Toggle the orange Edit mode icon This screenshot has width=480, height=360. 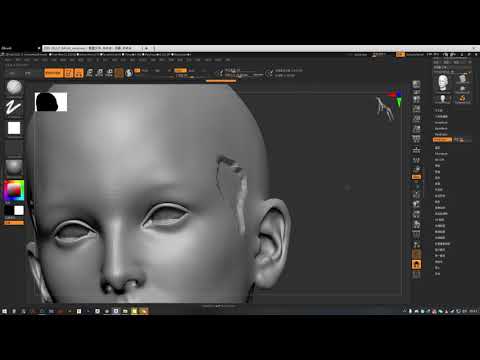coord(69,73)
